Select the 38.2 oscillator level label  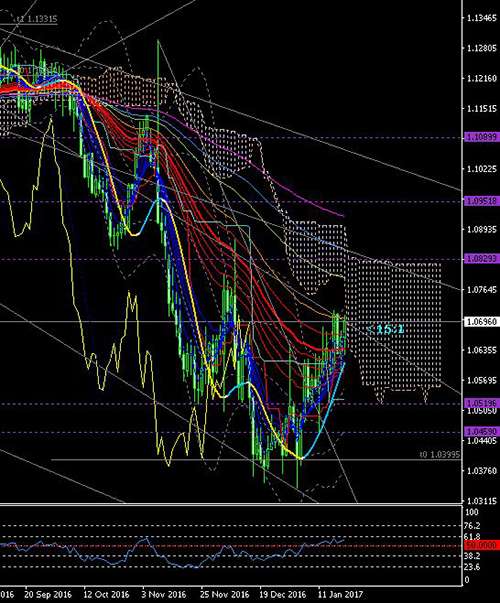click(473, 556)
